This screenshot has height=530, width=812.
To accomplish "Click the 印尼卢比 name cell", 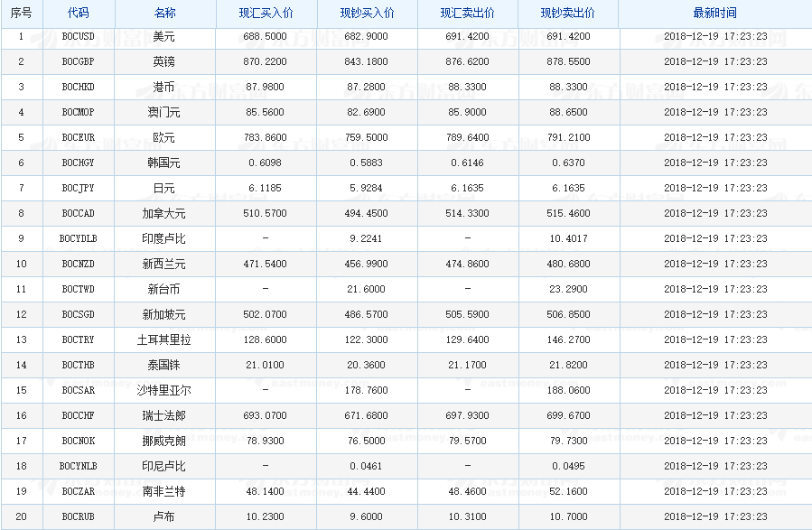I will coord(164,468).
